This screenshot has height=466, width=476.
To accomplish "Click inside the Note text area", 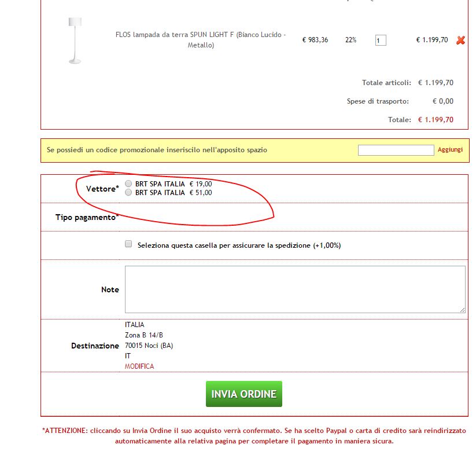I will pos(295,289).
